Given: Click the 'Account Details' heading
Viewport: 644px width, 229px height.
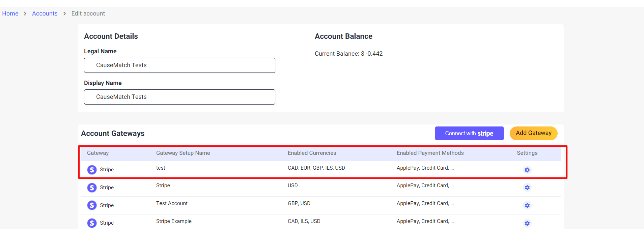Looking at the screenshot, I should pos(111,36).
